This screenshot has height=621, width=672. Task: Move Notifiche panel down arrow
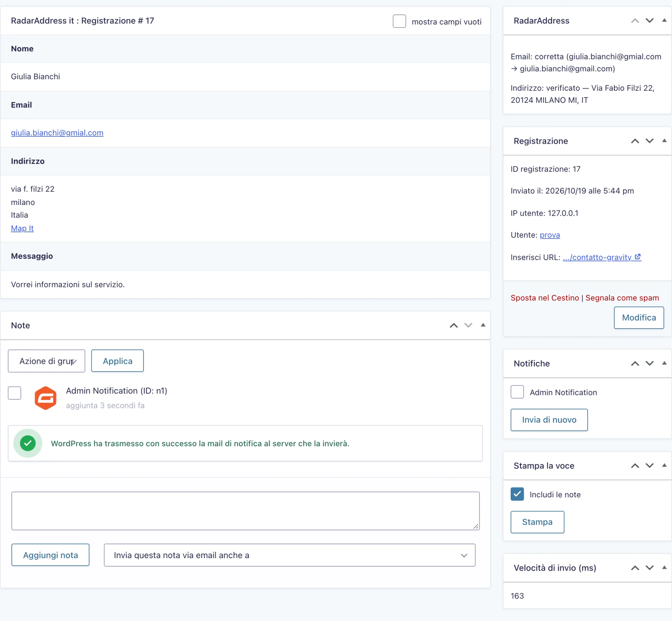[649, 364]
